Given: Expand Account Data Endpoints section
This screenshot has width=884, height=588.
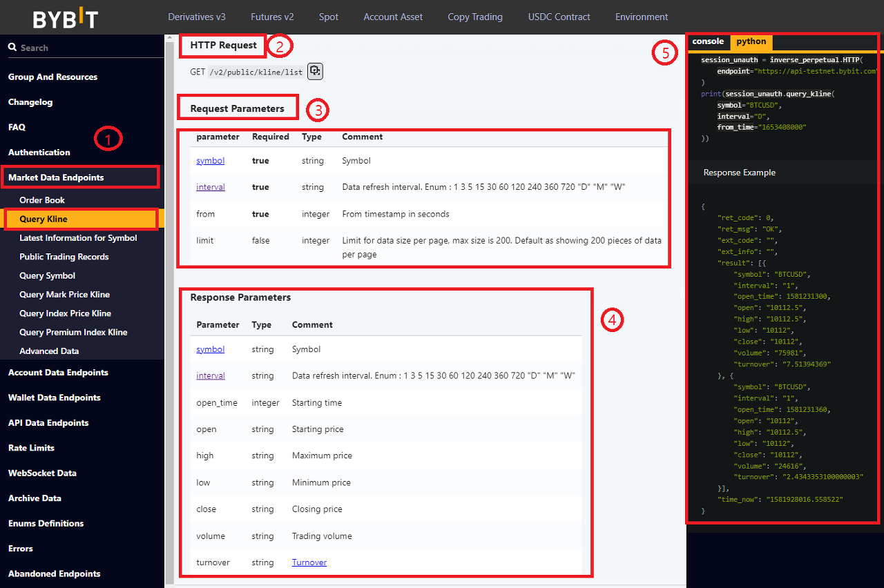Looking at the screenshot, I should point(58,373).
